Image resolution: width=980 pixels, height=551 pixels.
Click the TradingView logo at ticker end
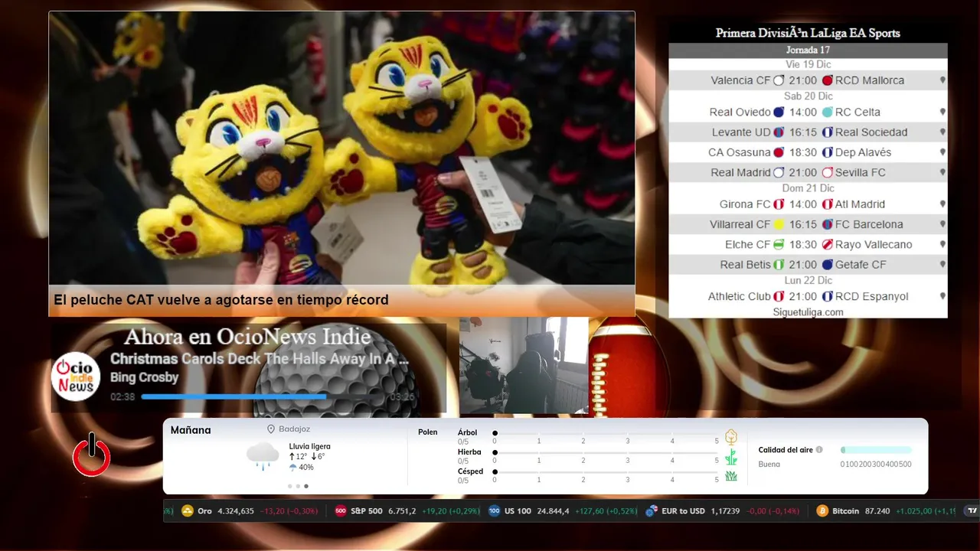pos(972,510)
